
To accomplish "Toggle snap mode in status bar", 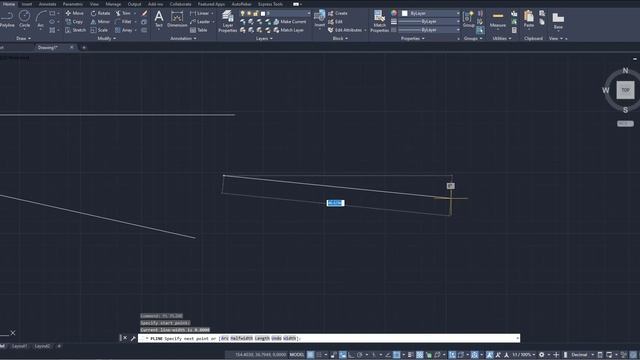I will [320, 355].
